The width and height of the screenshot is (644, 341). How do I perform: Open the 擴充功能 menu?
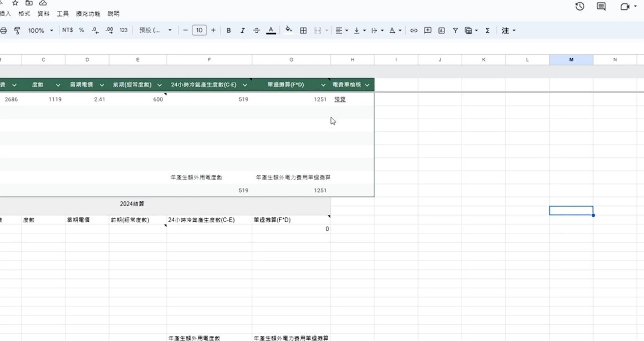[88, 14]
